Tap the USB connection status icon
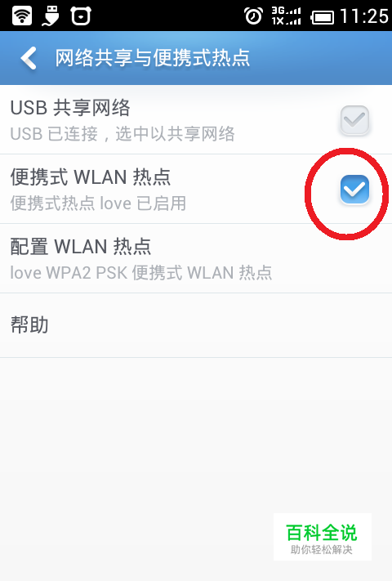This screenshot has width=392, height=581. (51, 16)
